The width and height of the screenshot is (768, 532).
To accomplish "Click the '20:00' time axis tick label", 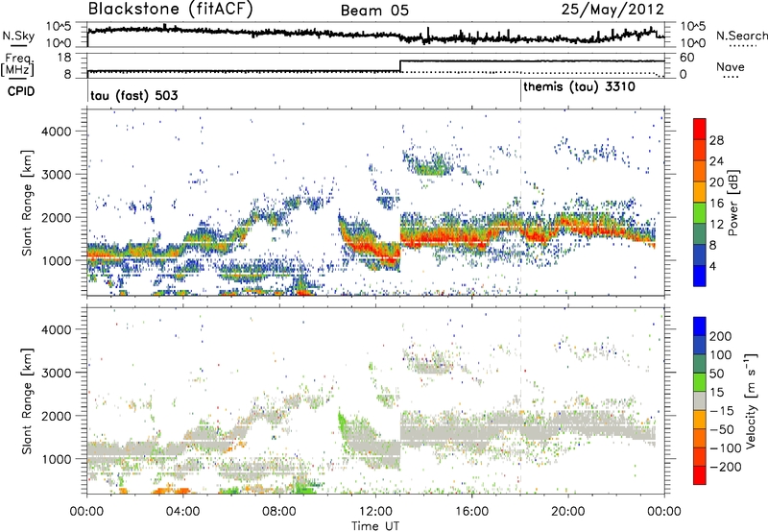I will tap(567, 512).
